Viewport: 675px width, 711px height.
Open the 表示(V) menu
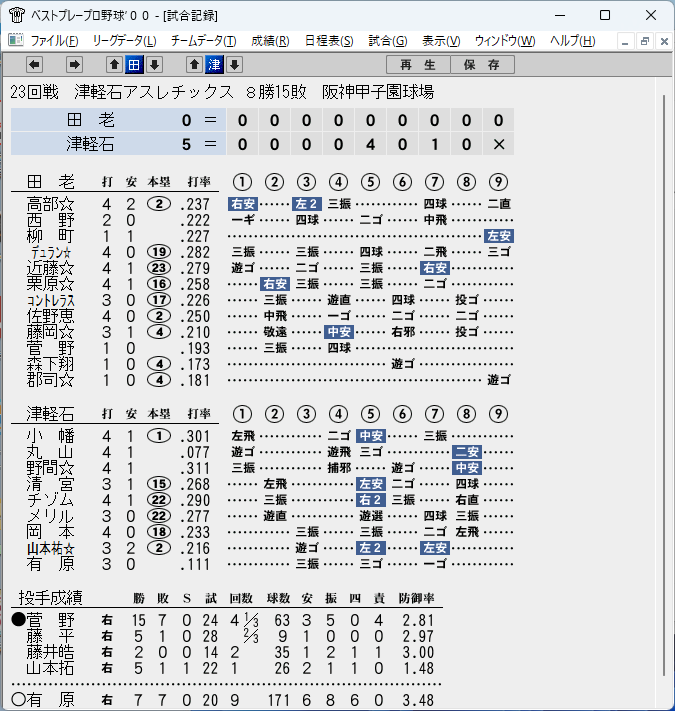click(x=441, y=41)
